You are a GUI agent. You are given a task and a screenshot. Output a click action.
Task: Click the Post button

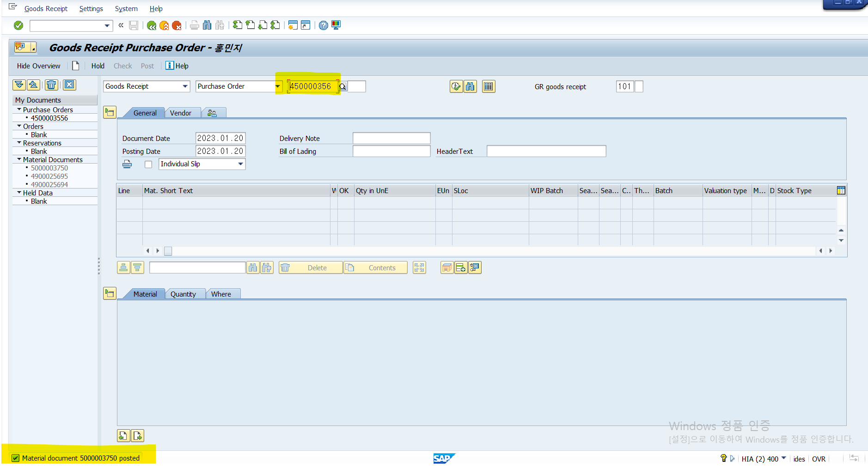(x=147, y=66)
